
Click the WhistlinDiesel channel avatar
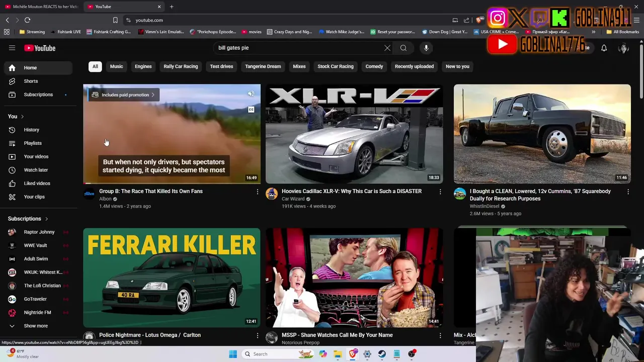point(460,194)
